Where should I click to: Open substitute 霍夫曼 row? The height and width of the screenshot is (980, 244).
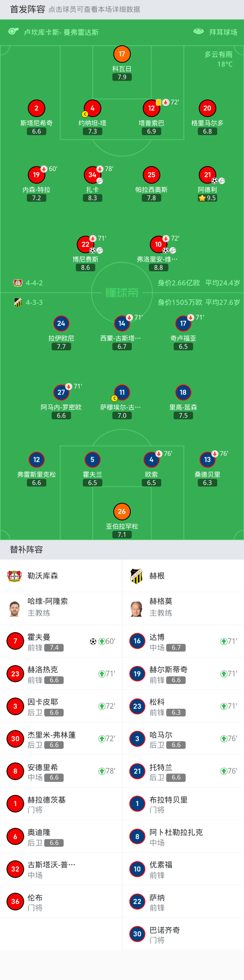click(x=61, y=642)
